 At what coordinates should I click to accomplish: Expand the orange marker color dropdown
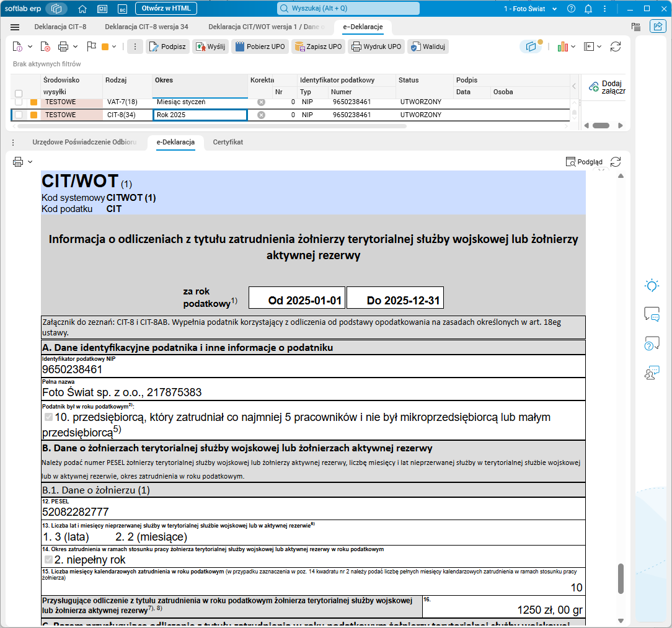tap(114, 46)
